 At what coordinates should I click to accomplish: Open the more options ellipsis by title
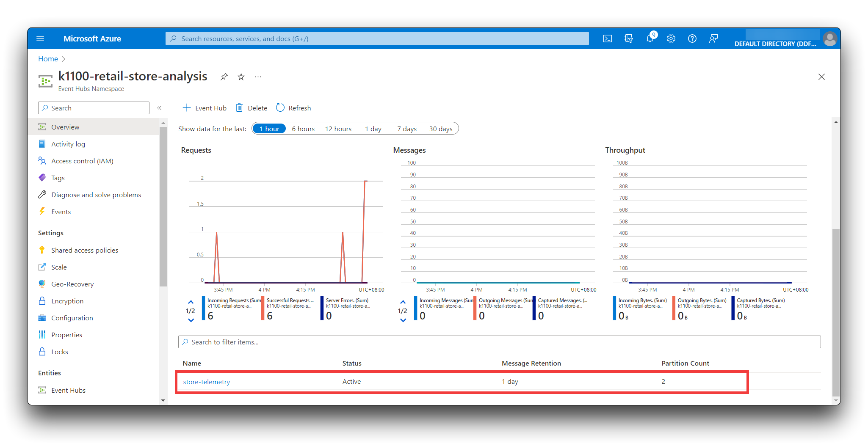[258, 77]
